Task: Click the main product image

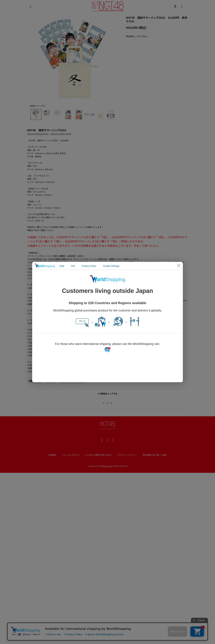Action: (x=72, y=59)
